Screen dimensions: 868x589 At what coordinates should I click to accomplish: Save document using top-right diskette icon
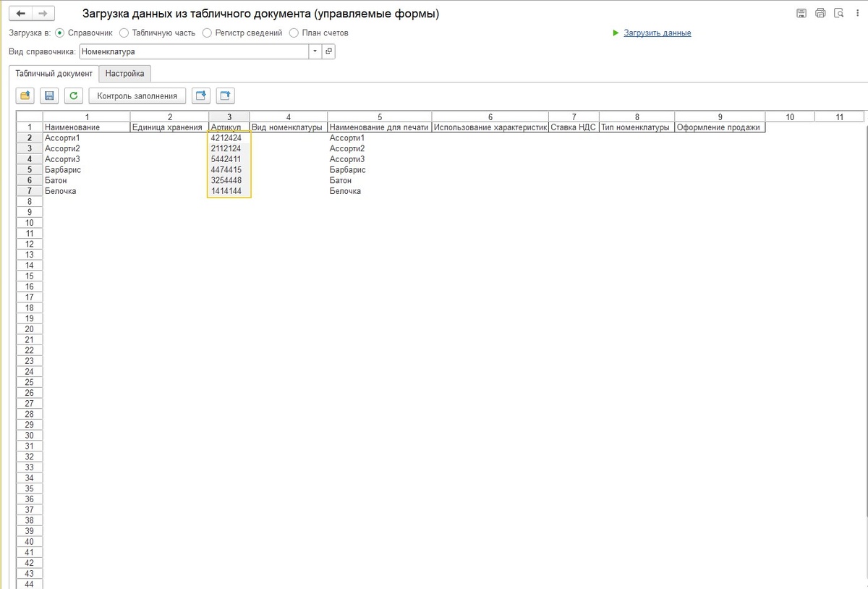(x=801, y=13)
